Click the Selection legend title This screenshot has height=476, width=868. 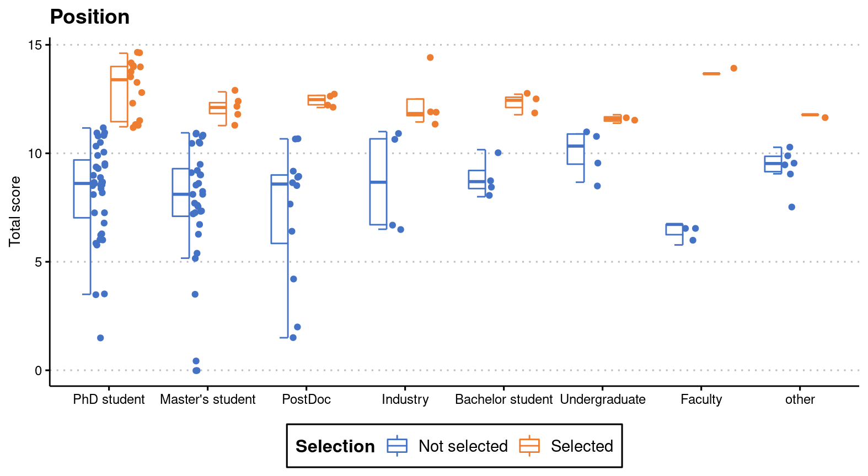pyautogui.click(x=335, y=446)
